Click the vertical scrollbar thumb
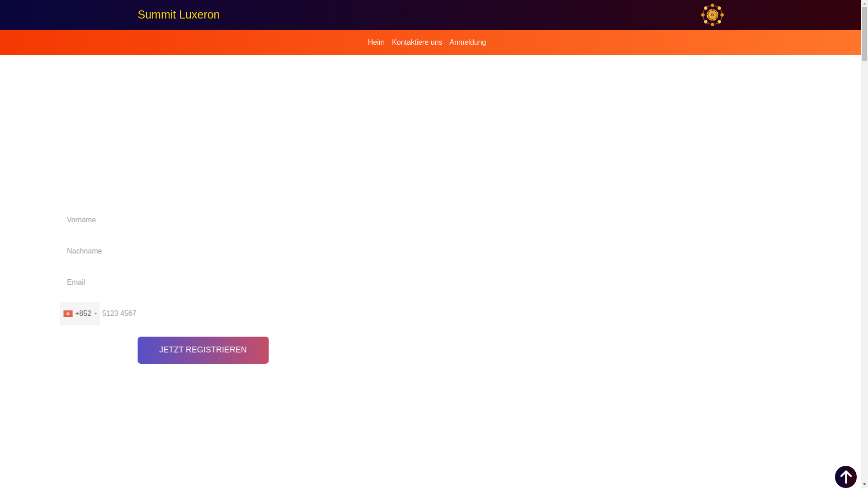The width and height of the screenshot is (868, 488). point(864,34)
